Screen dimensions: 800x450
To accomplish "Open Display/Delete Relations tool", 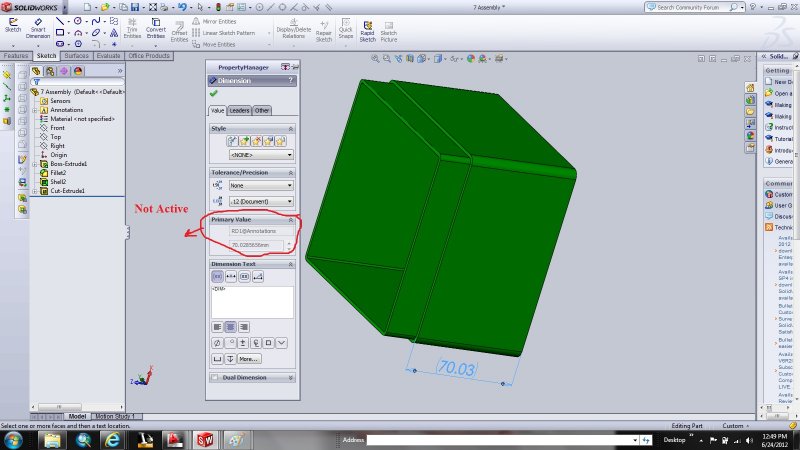I will [x=293, y=29].
